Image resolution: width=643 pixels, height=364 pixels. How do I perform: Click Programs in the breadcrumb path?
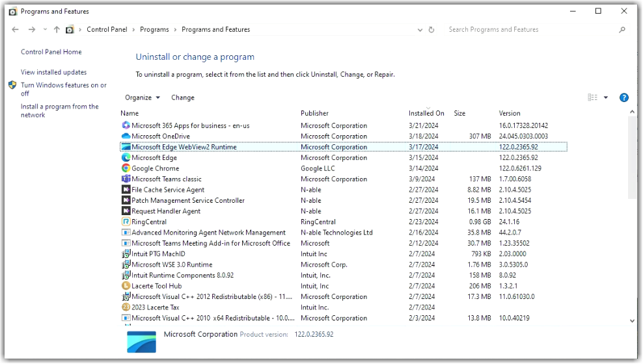point(155,29)
